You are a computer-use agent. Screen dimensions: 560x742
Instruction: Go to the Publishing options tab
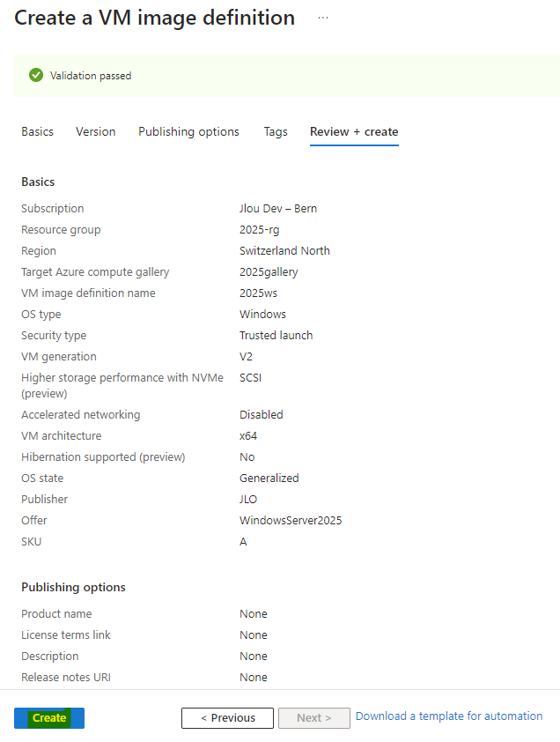[x=188, y=131]
